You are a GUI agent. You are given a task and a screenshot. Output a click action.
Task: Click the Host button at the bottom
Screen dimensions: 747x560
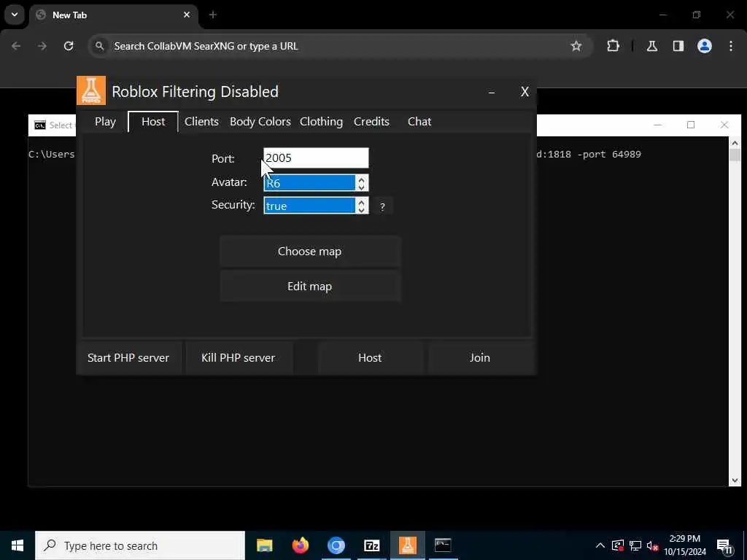(x=370, y=357)
